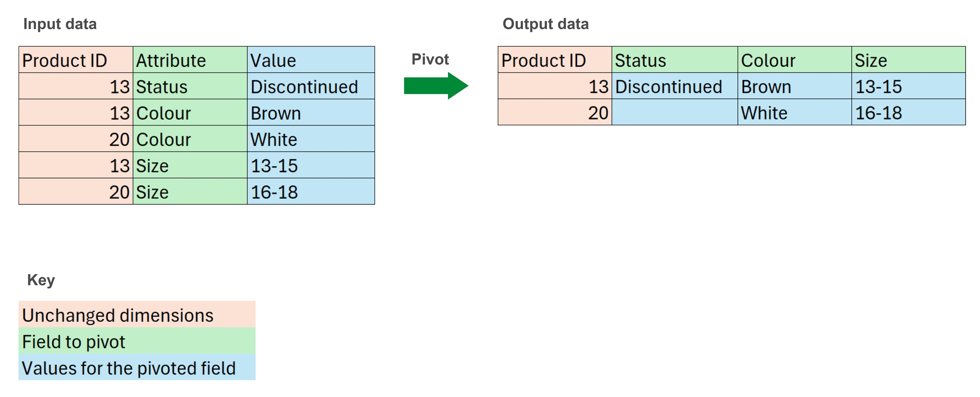This screenshot has width=980, height=397.
Task: Click the White cell in the output table
Action: [794, 112]
